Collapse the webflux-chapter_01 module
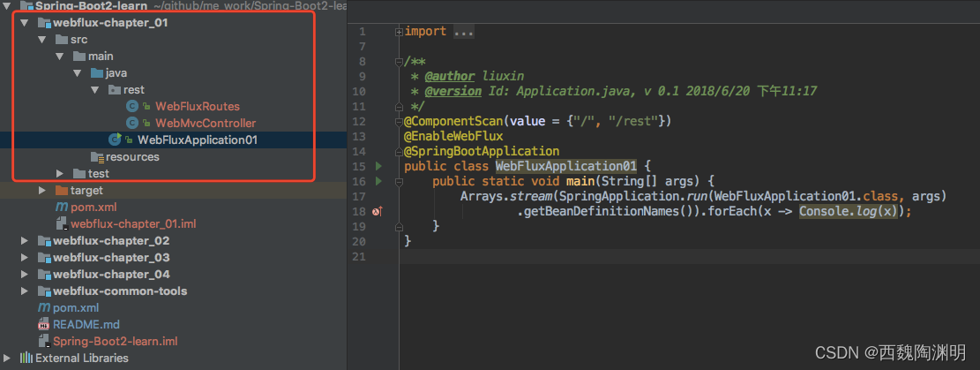This screenshot has height=370, width=980. click(x=25, y=23)
